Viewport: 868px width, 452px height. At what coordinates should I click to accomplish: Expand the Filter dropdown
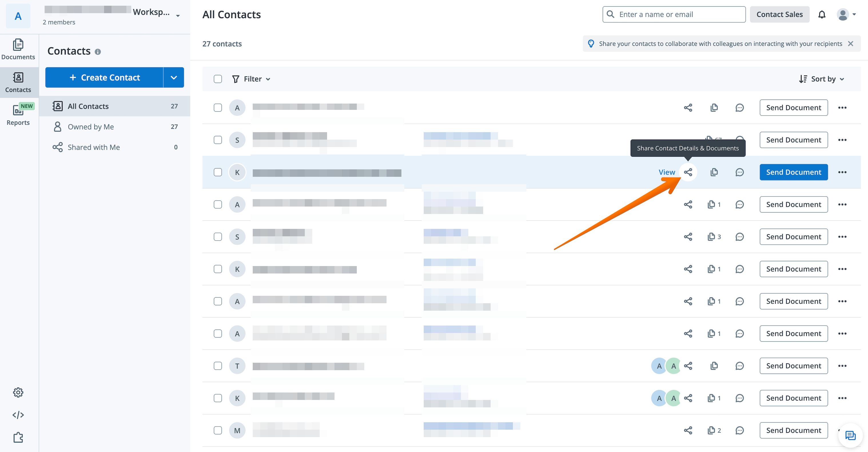click(x=252, y=79)
